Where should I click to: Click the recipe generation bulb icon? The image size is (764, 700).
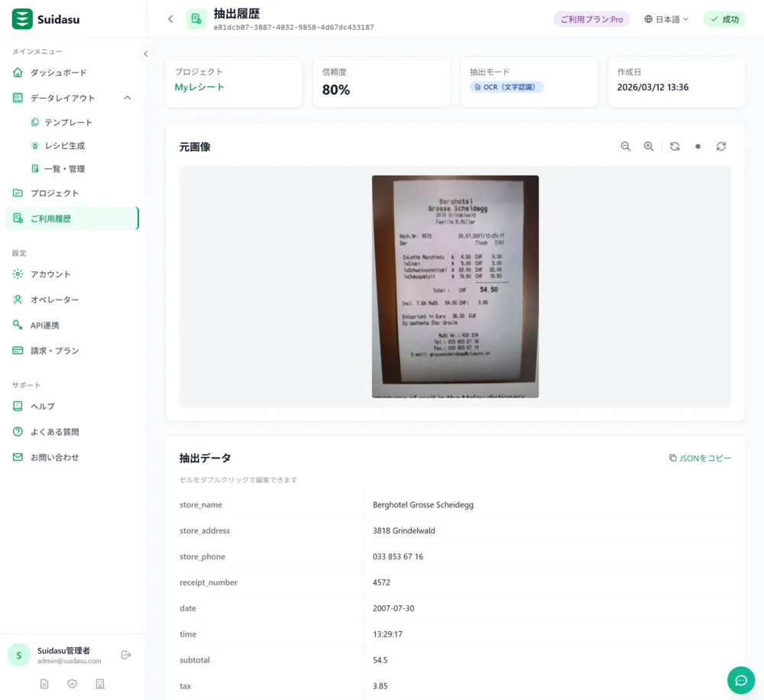(x=35, y=146)
